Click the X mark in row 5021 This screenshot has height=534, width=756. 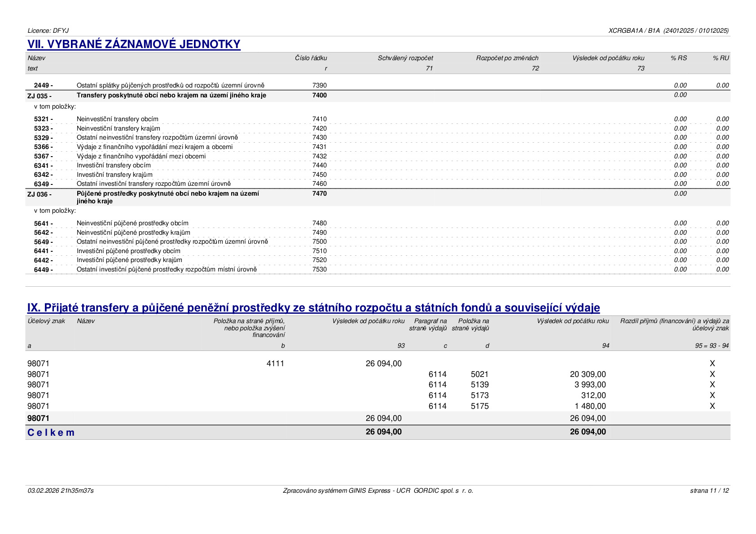(712, 374)
